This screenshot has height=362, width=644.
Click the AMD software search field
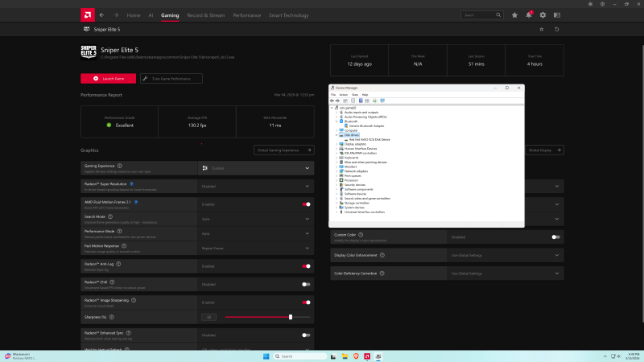[481, 15]
